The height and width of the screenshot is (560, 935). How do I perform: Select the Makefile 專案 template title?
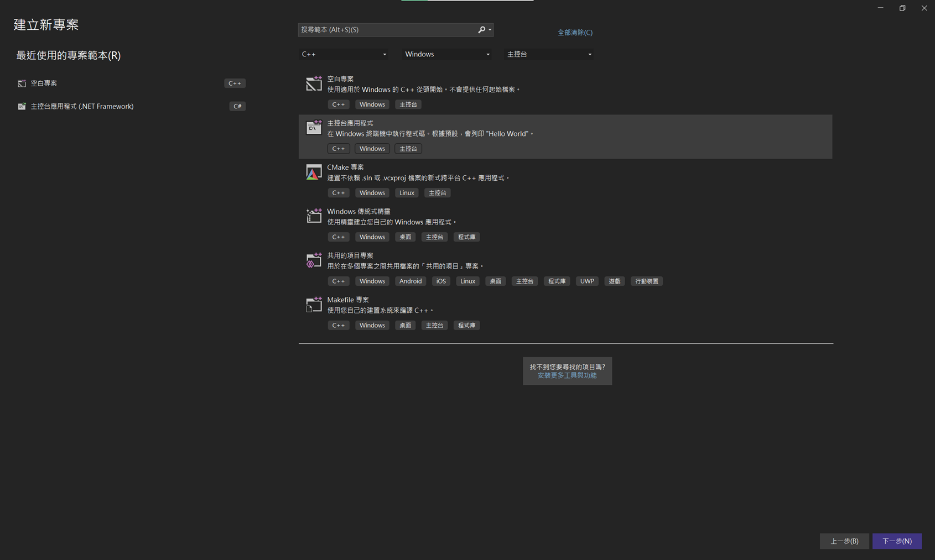[347, 300]
